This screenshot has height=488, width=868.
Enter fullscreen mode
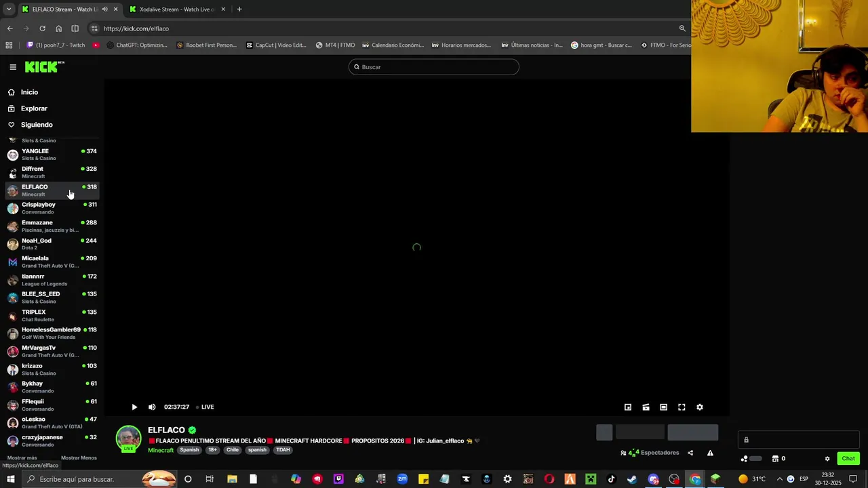pos(682,407)
